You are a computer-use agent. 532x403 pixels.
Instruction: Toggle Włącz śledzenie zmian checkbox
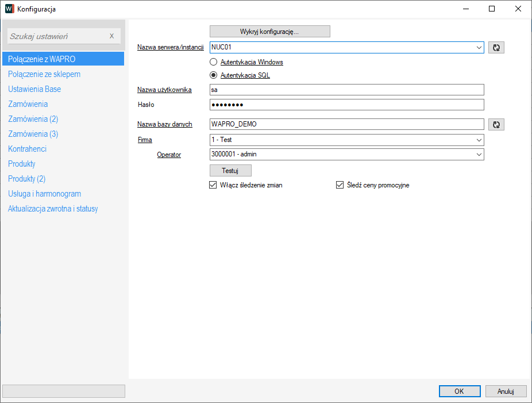[x=214, y=185]
